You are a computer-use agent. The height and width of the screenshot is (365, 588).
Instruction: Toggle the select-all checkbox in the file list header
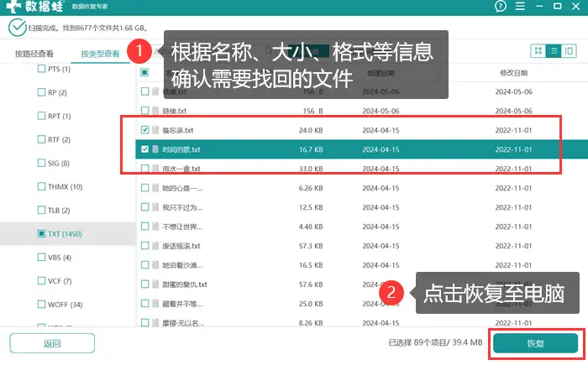click(144, 72)
